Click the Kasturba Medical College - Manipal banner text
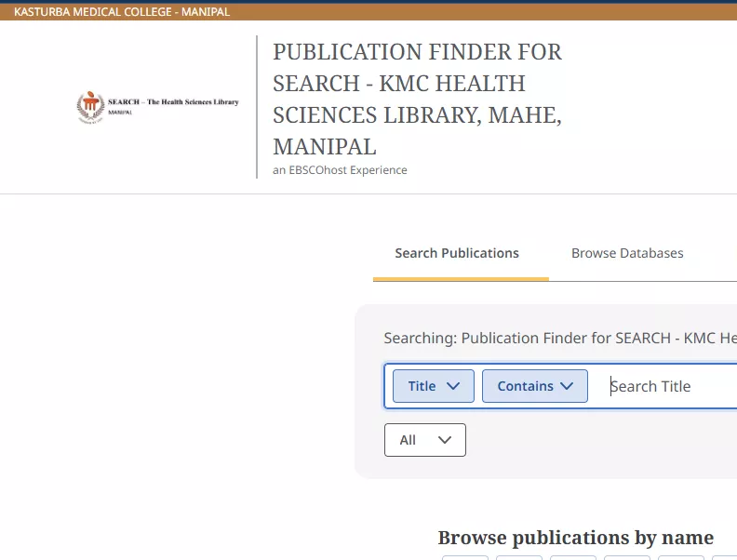This screenshot has height=560, width=737. click(122, 12)
